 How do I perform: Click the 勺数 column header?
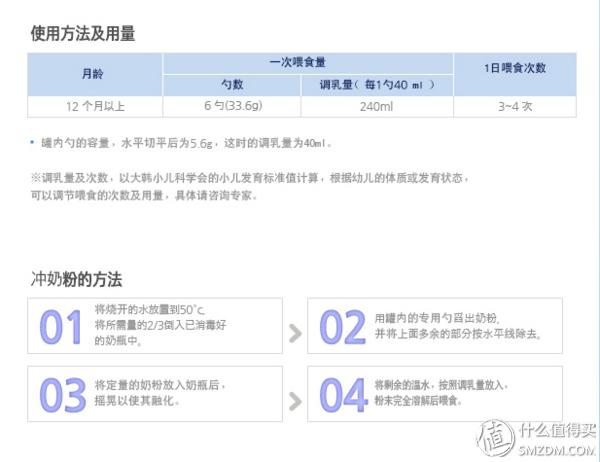click(232, 85)
